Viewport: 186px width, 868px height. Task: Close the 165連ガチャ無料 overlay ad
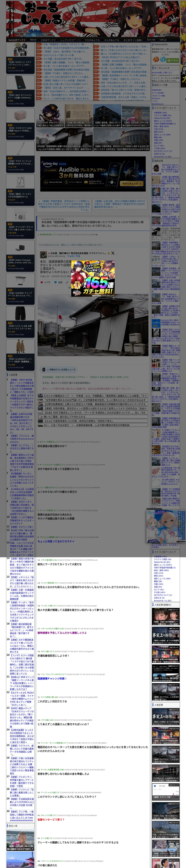[x=113, y=298]
